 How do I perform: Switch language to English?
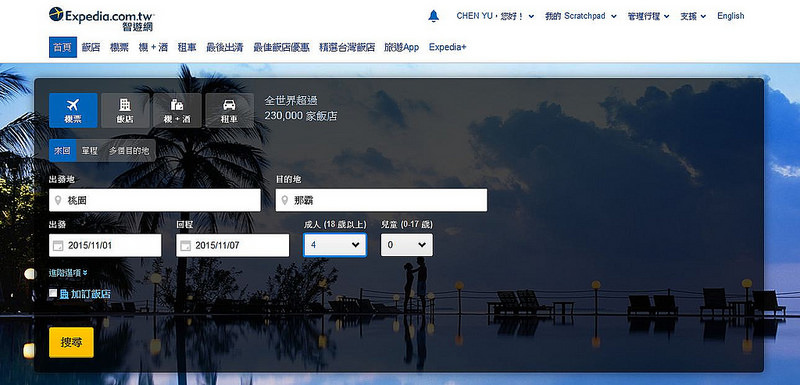pyautogui.click(x=731, y=16)
